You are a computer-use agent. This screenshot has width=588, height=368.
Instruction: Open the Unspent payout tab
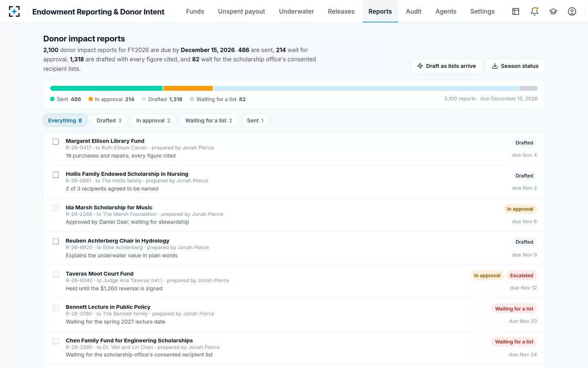[241, 11]
